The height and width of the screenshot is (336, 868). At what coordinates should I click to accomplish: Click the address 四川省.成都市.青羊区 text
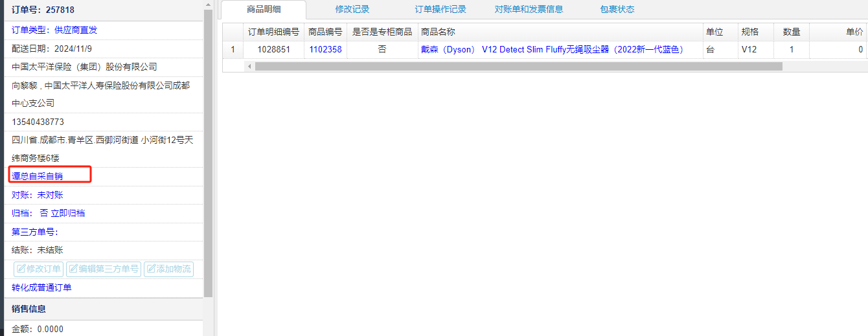tap(102, 149)
